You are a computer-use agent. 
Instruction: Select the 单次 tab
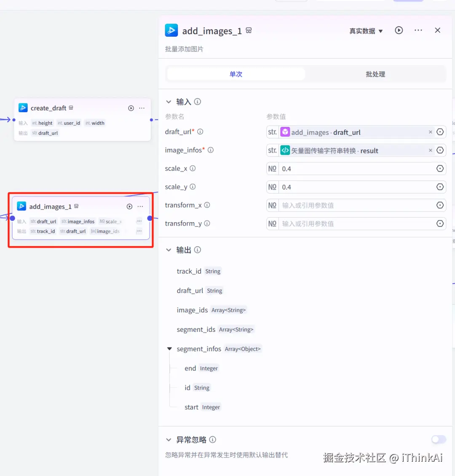[236, 74]
